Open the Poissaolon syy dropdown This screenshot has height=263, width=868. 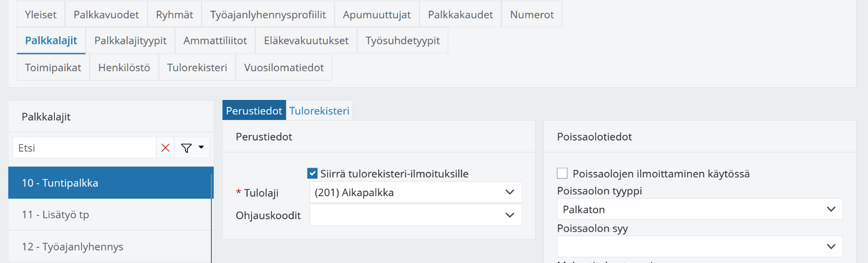[x=700, y=246]
